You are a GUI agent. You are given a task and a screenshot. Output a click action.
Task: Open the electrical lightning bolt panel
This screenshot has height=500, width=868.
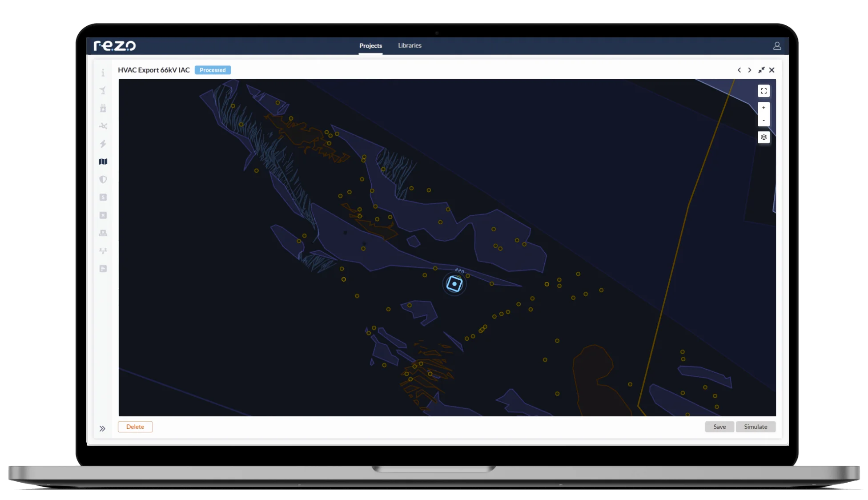(x=103, y=143)
